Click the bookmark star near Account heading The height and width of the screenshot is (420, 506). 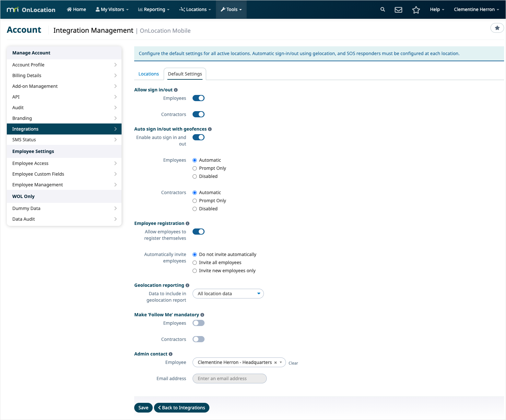click(x=497, y=28)
